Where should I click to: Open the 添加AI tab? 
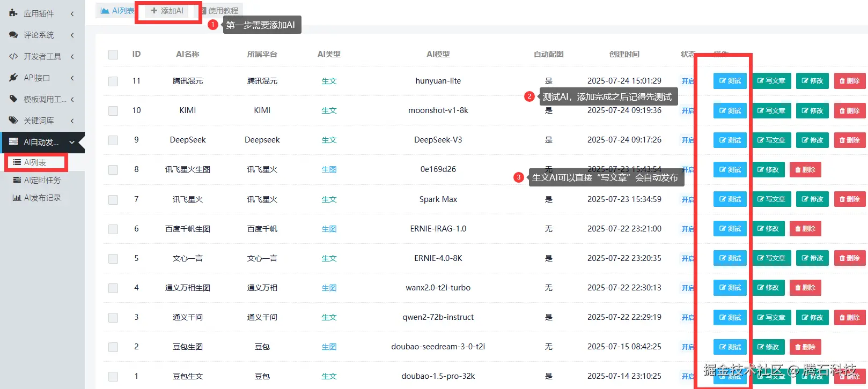pos(167,11)
